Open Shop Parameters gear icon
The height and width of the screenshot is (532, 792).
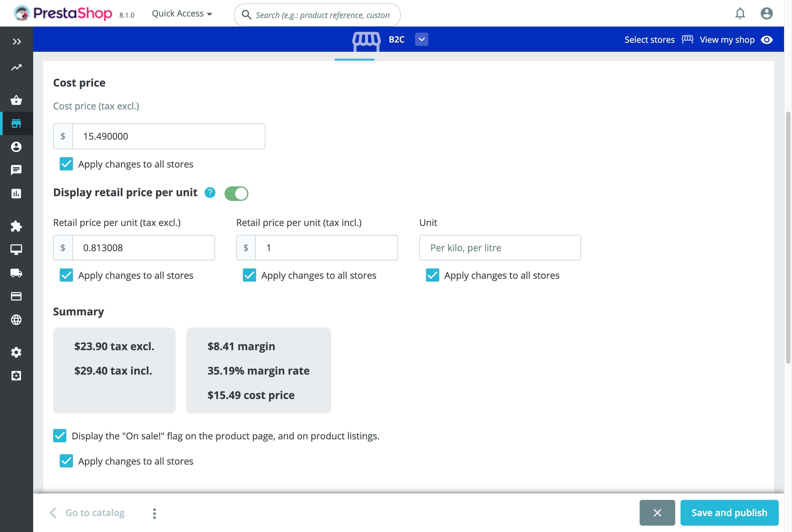point(16,352)
